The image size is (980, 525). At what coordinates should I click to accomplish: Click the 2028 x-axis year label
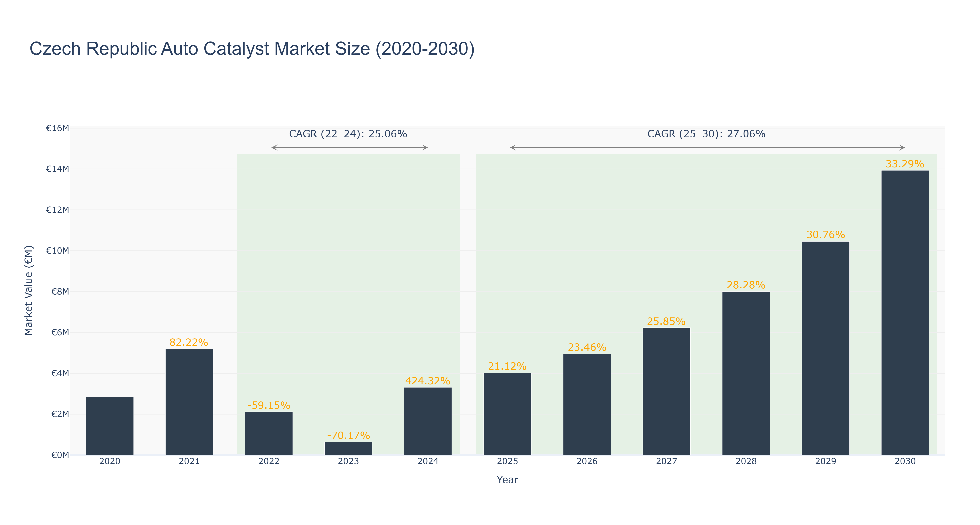(746, 461)
